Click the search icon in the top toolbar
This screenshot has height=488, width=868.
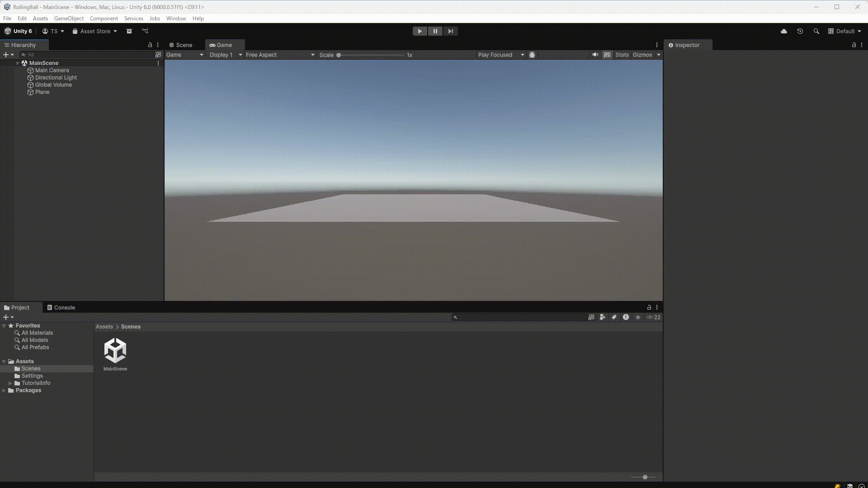click(x=816, y=31)
